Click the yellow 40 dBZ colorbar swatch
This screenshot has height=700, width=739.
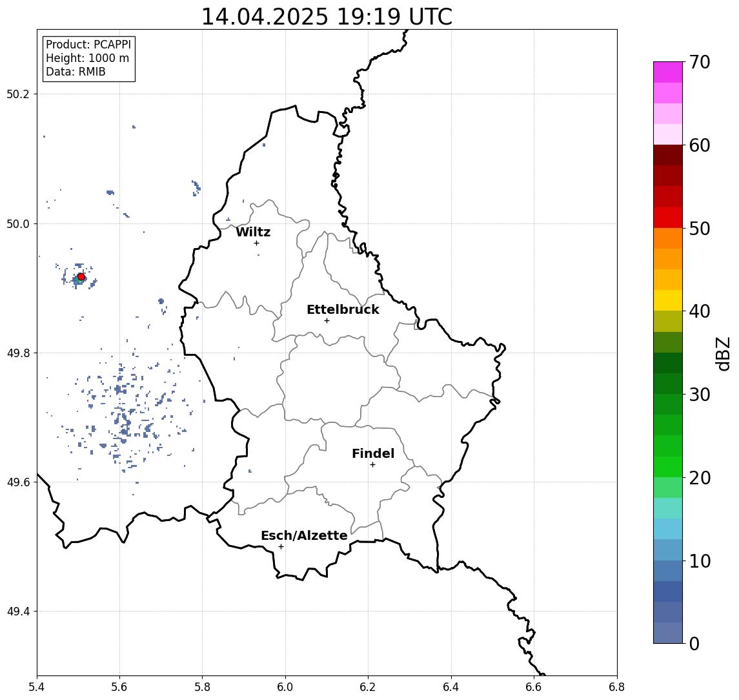click(x=668, y=300)
